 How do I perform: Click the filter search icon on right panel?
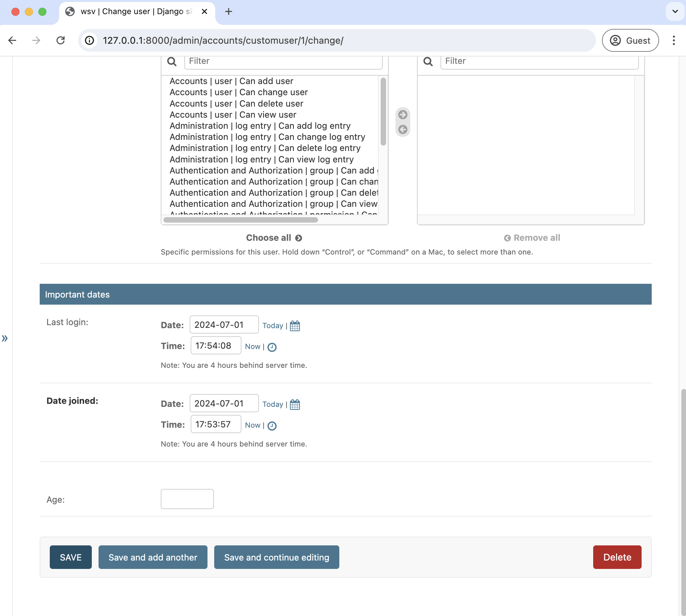point(428,61)
